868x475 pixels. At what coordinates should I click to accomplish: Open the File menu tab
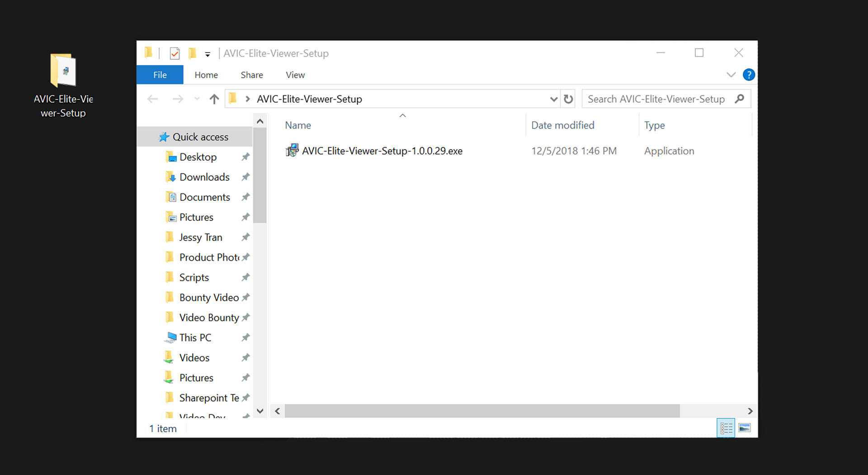[160, 75]
